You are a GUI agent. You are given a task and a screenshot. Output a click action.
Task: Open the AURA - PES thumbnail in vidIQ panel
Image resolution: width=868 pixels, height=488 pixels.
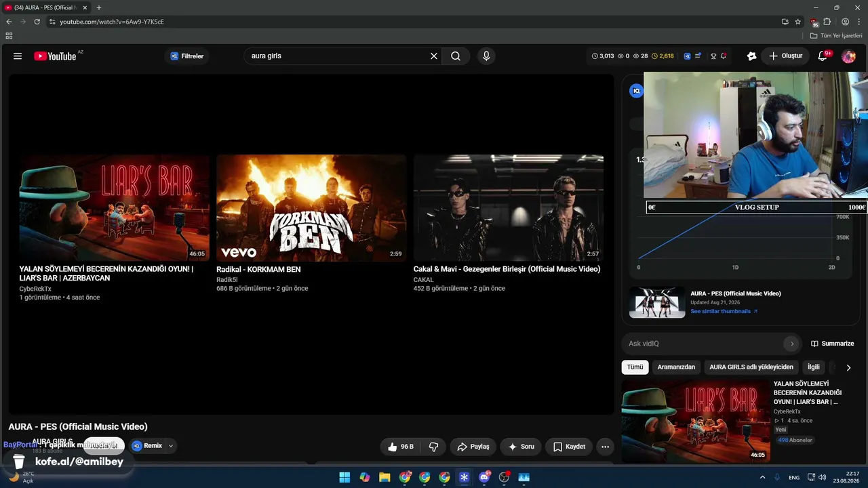pos(657,302)
